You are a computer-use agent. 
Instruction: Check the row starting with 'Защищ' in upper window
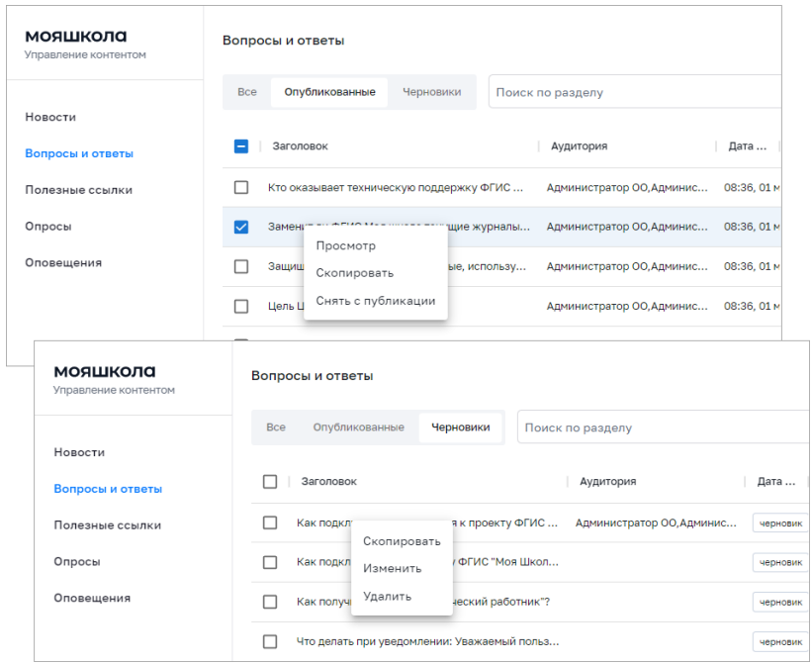pyautogui.click(x=241, y=266)
